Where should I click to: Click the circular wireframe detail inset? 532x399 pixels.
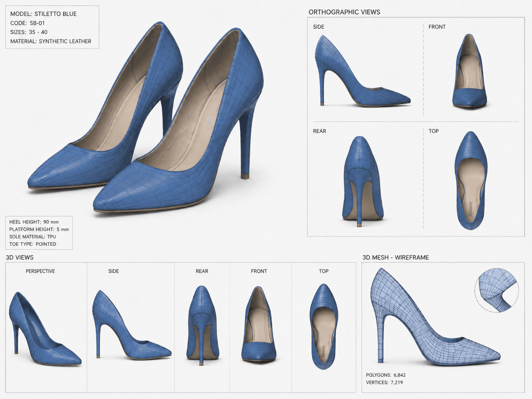click(497, 290)
